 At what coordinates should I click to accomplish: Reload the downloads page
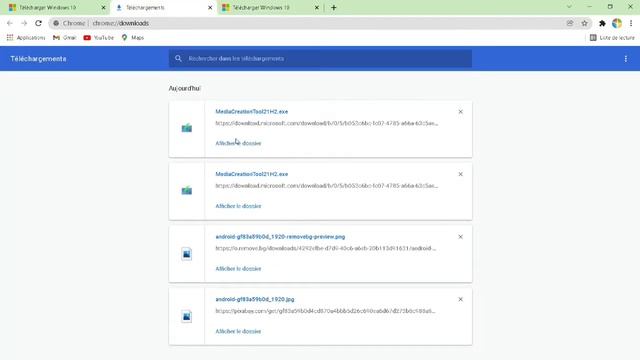pyautogui.click(x=38, y=23)
